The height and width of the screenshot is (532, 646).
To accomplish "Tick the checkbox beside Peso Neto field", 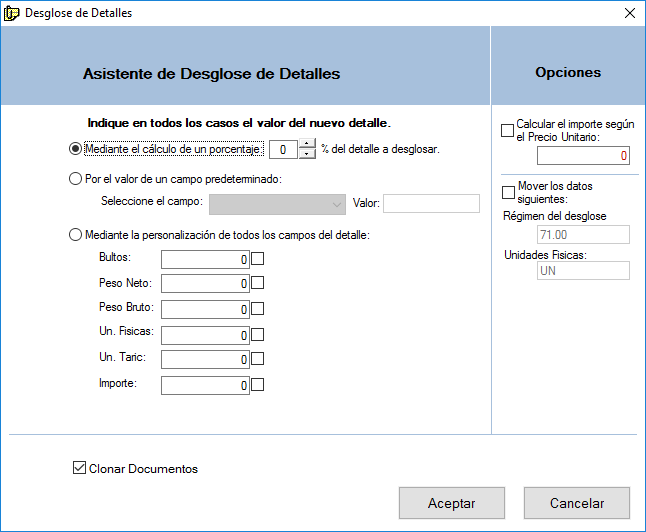I will [x=257, y=284].
